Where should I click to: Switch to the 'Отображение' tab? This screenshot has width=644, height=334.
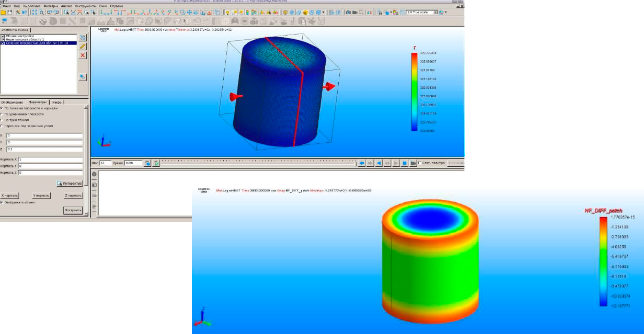click(x=12, y=102)
